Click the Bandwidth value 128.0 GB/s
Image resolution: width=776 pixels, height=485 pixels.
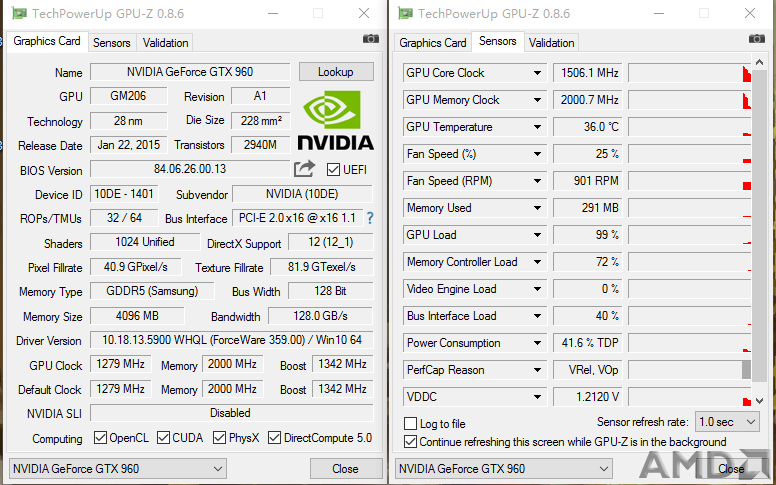click(x=320, y=315)
